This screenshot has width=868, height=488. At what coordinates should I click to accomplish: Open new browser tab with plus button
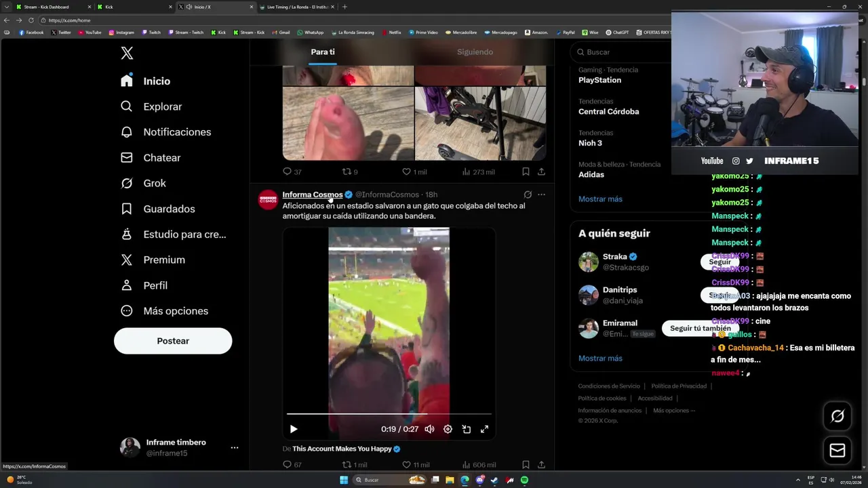point(344,7)
